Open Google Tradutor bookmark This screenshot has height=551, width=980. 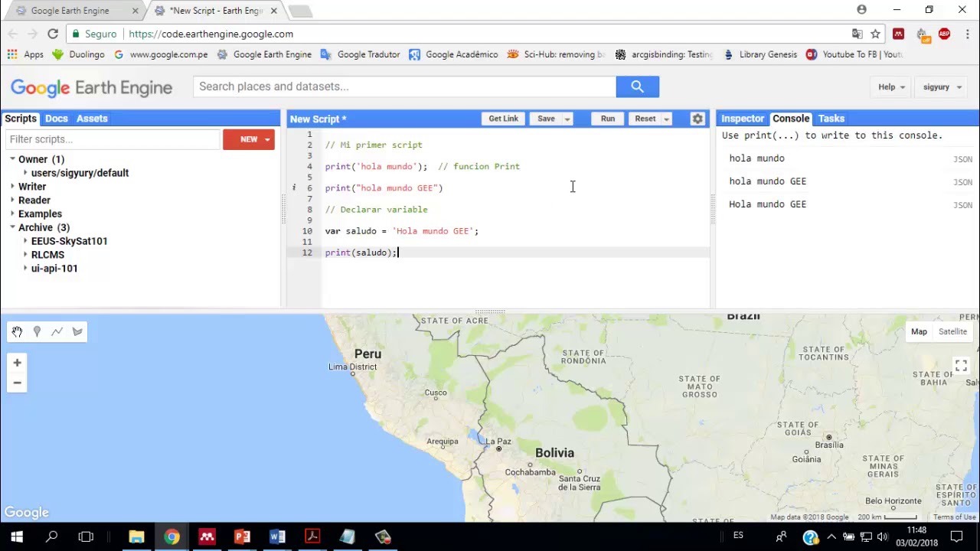[360, 54]
